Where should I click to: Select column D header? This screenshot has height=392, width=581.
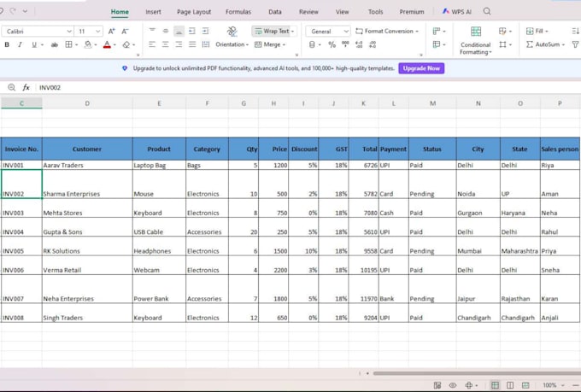(87, 103)
